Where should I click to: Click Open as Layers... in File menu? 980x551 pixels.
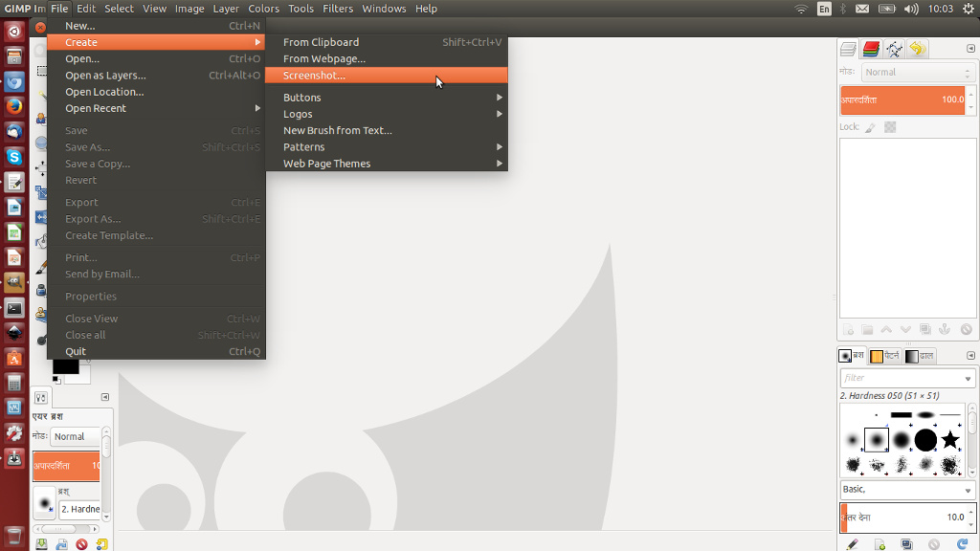105,76
